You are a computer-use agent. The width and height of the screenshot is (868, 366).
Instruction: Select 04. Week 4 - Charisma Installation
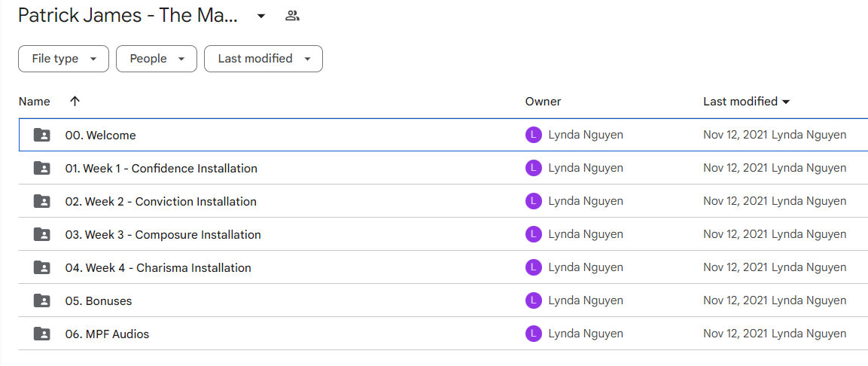point(158,268)
